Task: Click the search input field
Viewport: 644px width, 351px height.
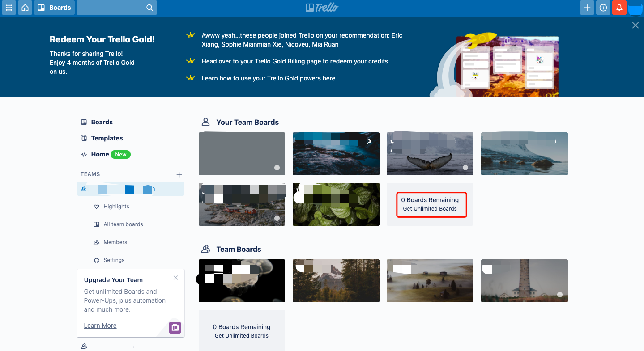Action: tap(117, 8)
